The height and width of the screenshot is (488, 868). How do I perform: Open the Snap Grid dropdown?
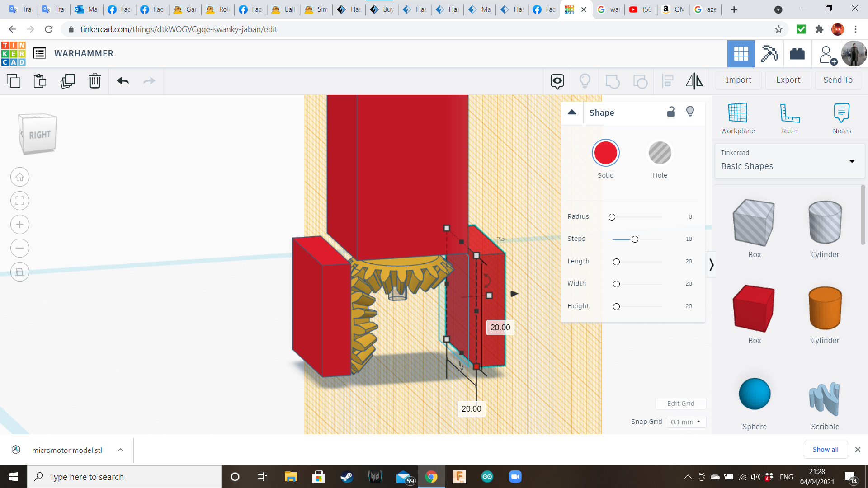[x=685, y=422]
